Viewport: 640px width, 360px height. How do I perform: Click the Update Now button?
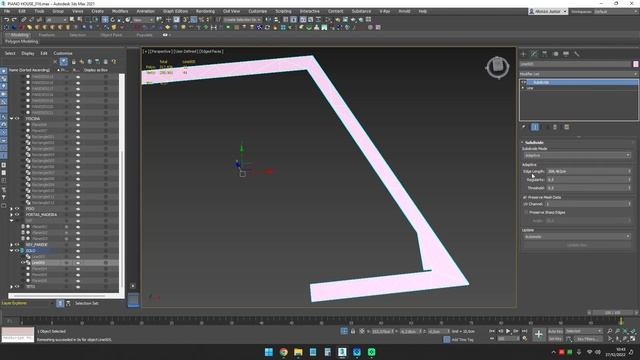[x=577, y=245]
